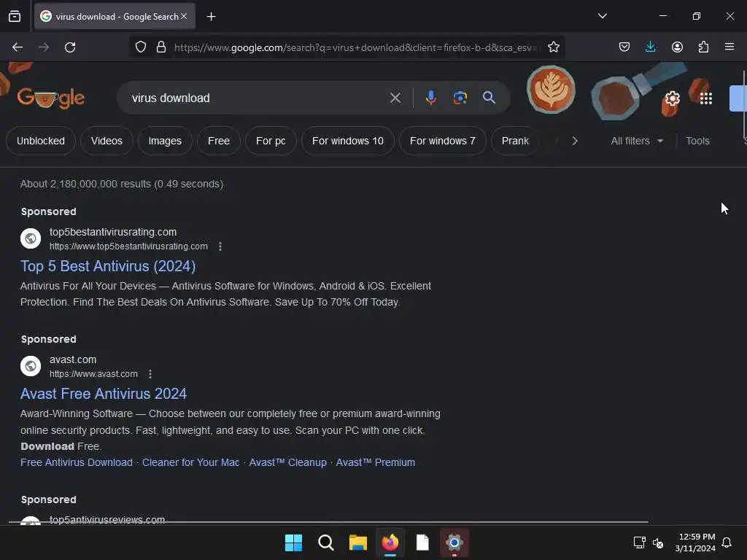The image size is (747, 560).
Task: Apply the For pc filter chip
Action: click(x=271, y=141)
